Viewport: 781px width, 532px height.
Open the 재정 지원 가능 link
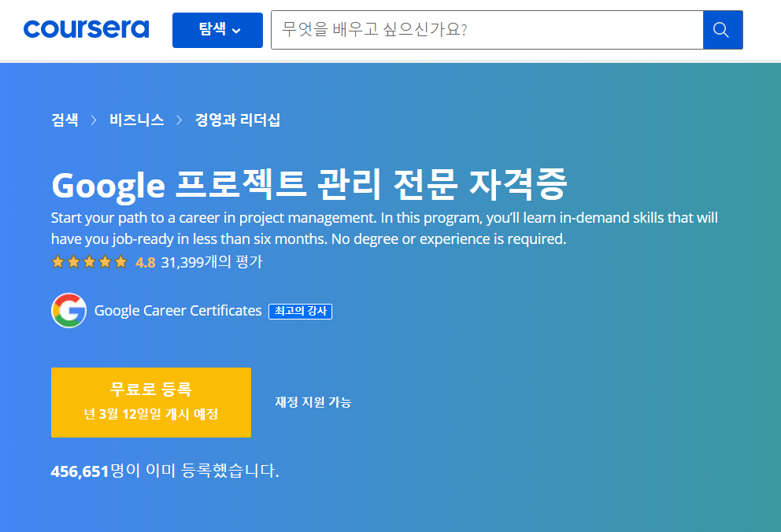tap(313, 402)
